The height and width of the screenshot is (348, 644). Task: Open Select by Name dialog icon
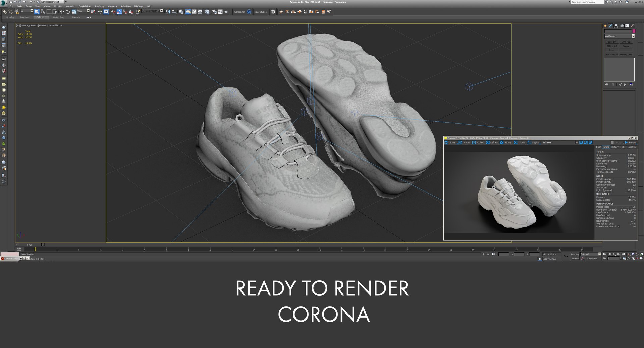point(43,12)
